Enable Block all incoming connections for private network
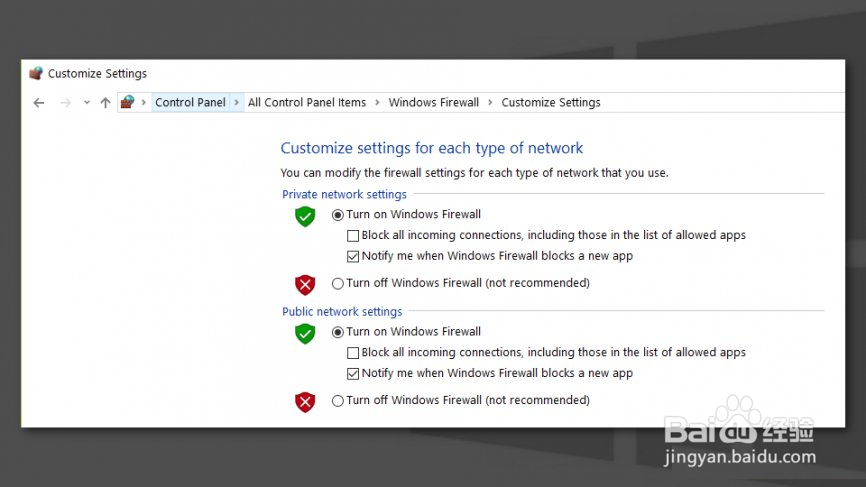This screenshot has height=487, width=866. coord(353,236)
